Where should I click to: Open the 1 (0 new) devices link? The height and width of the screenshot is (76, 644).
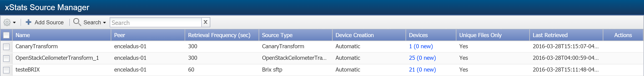pyautogui.click(x=421, y=46)
